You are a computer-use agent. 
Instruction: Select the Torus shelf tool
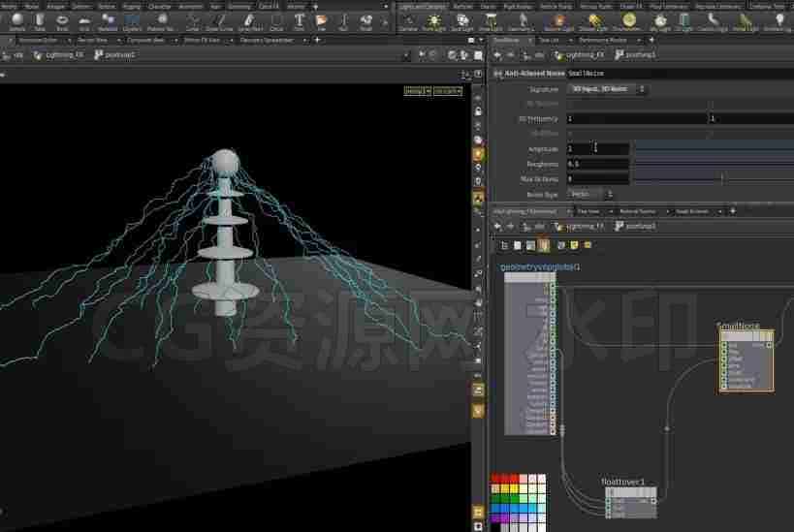pyautogui.click(x=62, y=21)
